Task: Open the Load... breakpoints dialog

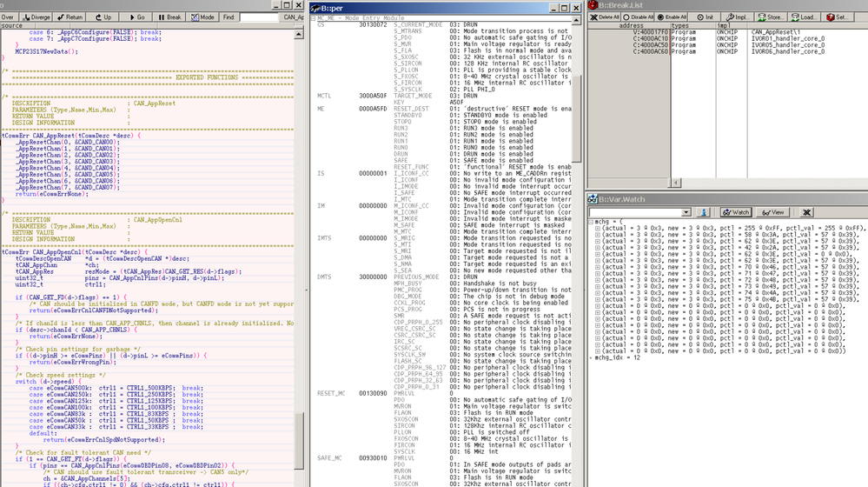Action: [x=805, y=17]
